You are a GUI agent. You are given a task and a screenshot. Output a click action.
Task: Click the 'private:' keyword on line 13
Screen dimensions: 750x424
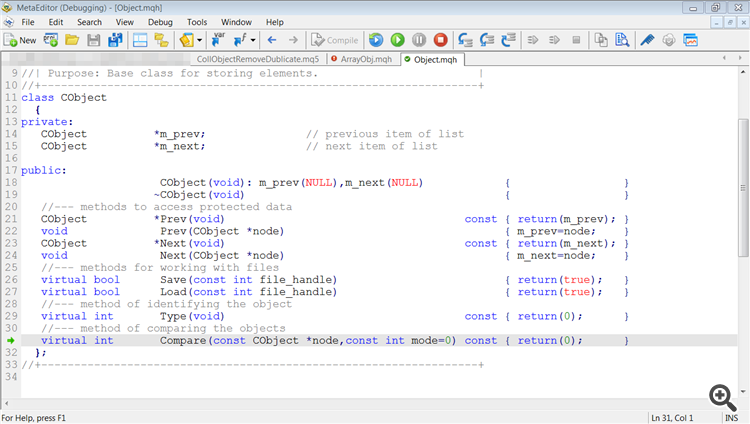point(47,122)
